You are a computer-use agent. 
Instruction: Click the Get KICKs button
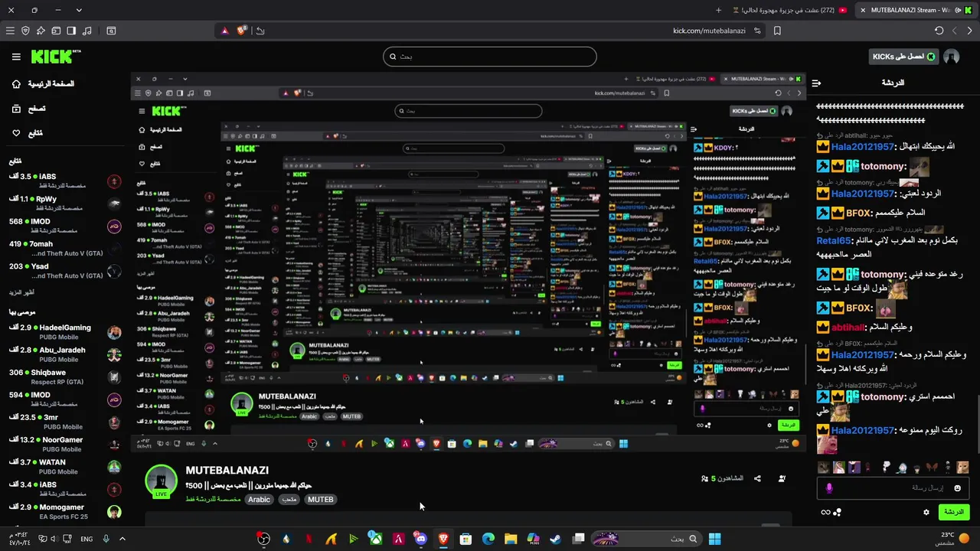(x=904, y=57)
